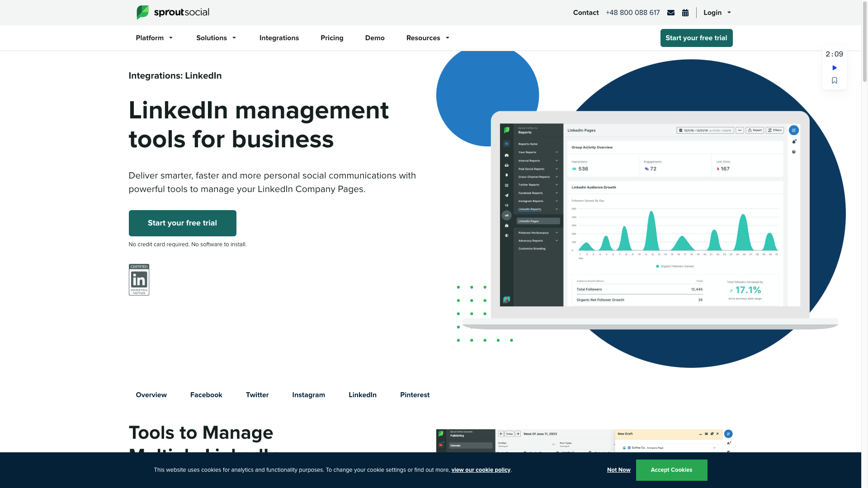
Task: Open the view our cookie policy link
Action: (481, 470)
